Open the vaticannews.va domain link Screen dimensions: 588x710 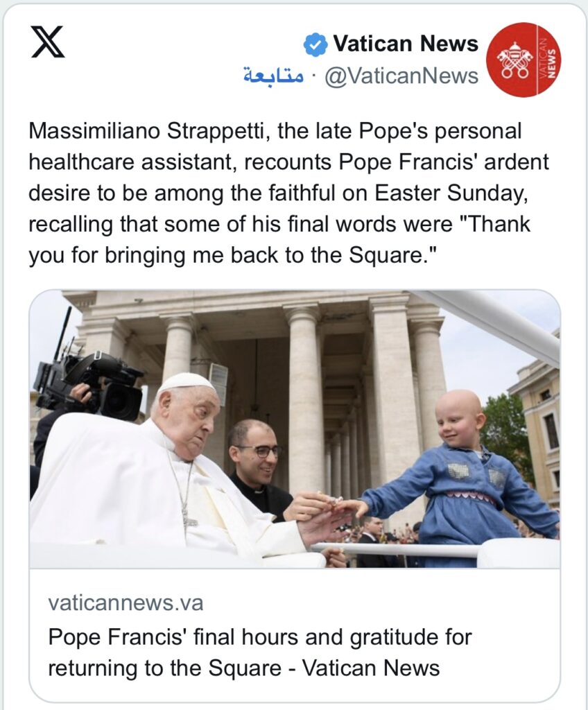[126, 603]
